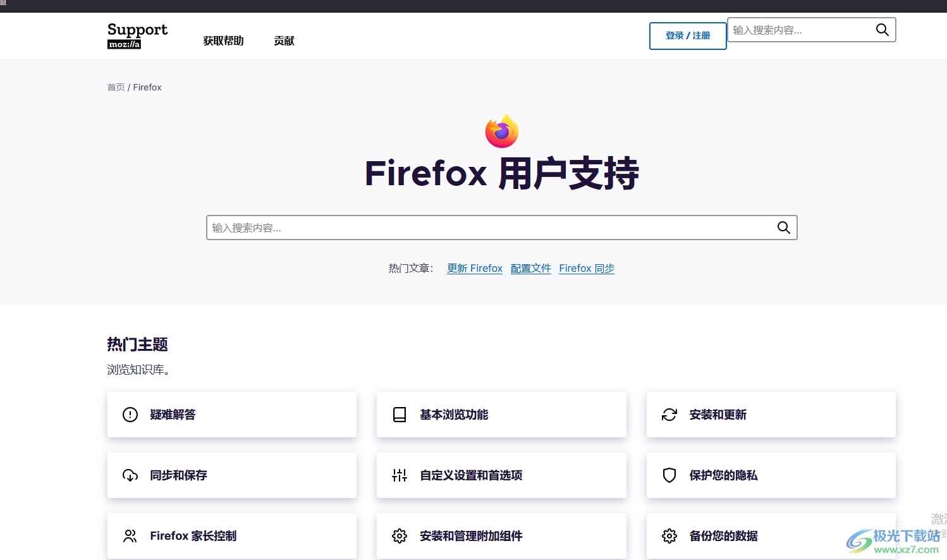
Task: Click the Firefox 用户支持 heading
Action: coord(502,173)
